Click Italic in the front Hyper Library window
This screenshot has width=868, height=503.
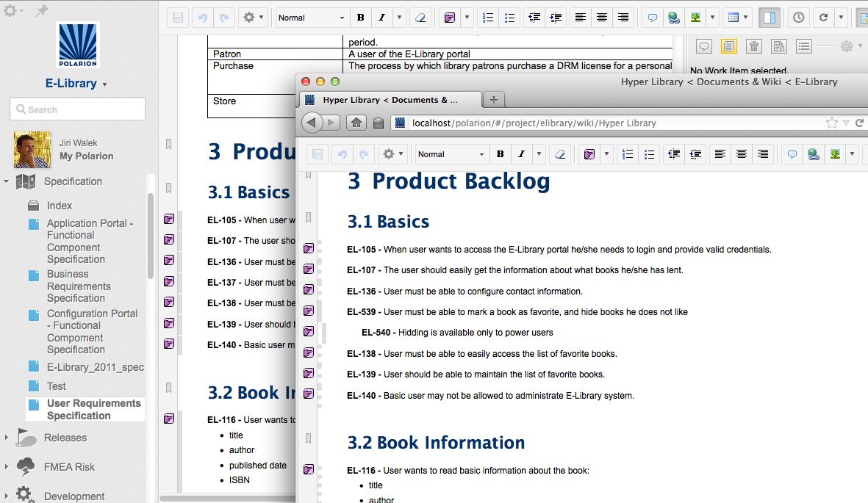[x=521, y=153]
